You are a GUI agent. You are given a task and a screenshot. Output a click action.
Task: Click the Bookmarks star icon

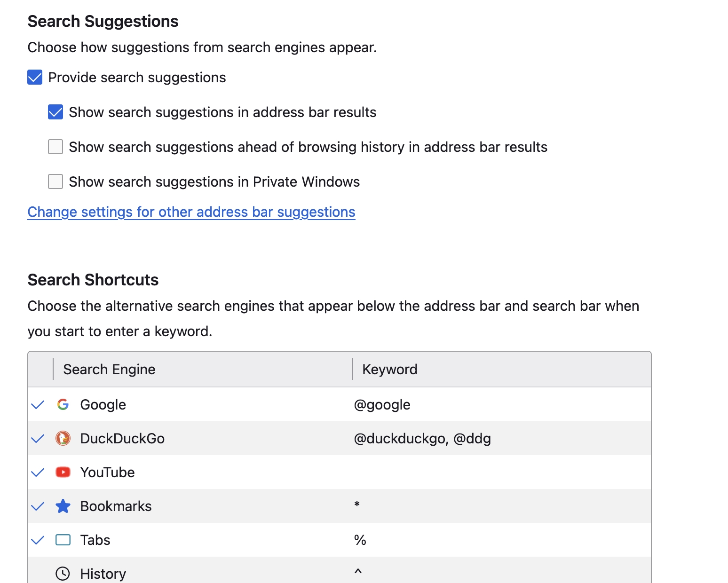(x=63, y=506)
